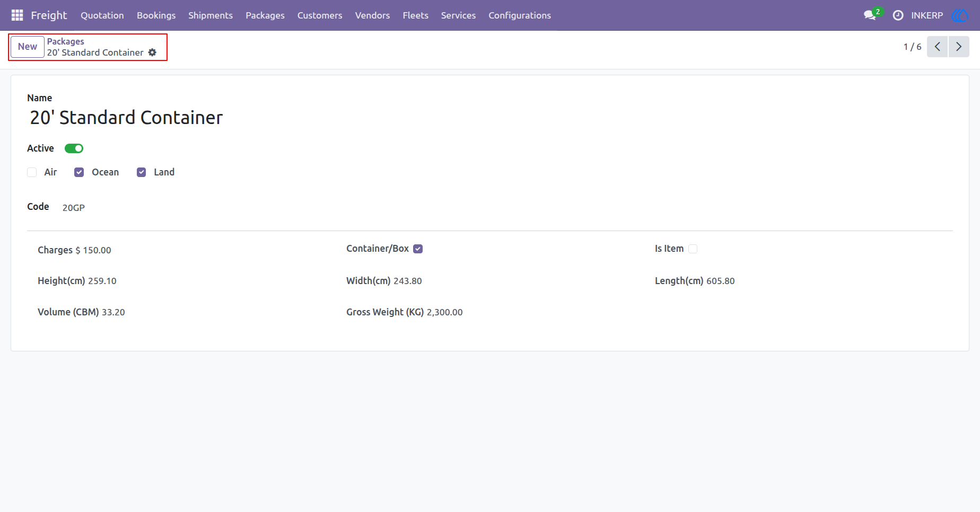This screenshot has height=512, width=980.
Task: Open the Quotation menu
Action: tap(102, 15)
